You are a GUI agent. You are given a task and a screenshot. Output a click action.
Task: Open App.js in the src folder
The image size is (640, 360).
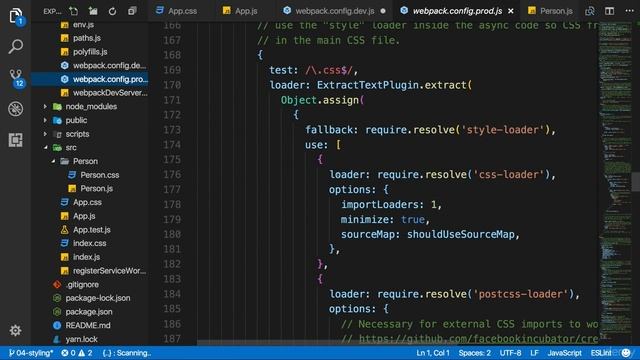(84, 216)
